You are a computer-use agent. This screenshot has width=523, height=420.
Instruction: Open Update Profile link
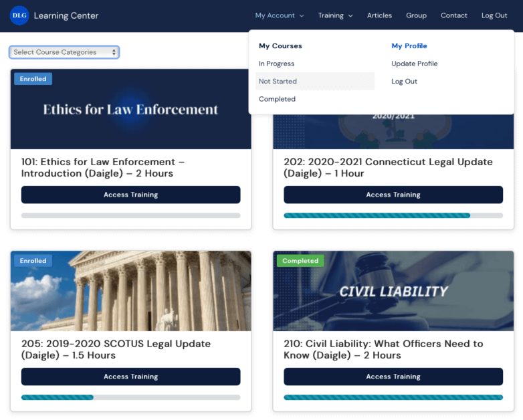coord(414,64)
